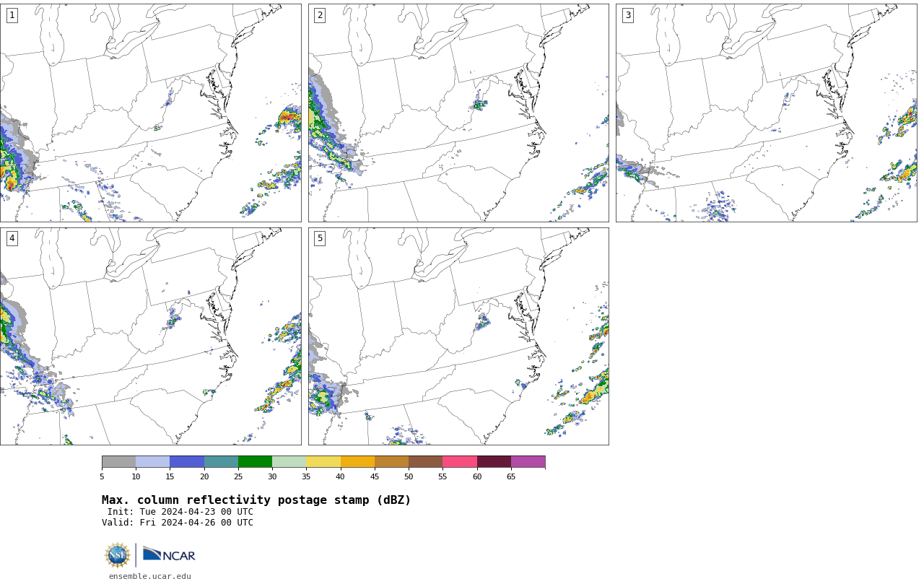Image resolution: width=924 pixels, height=584 pixels.
Task: Click the orange 40-45 dBZ swatch
Action: pos(357,462)
